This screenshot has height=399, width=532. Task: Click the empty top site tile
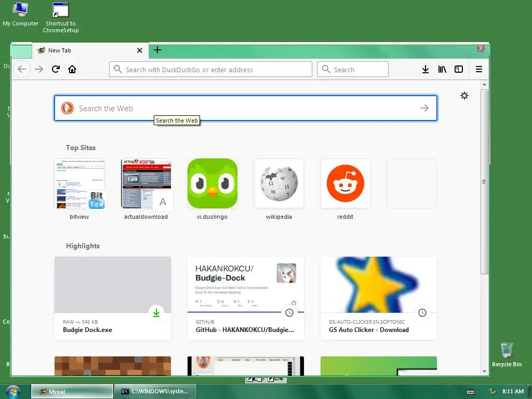[x=412, y=183]
